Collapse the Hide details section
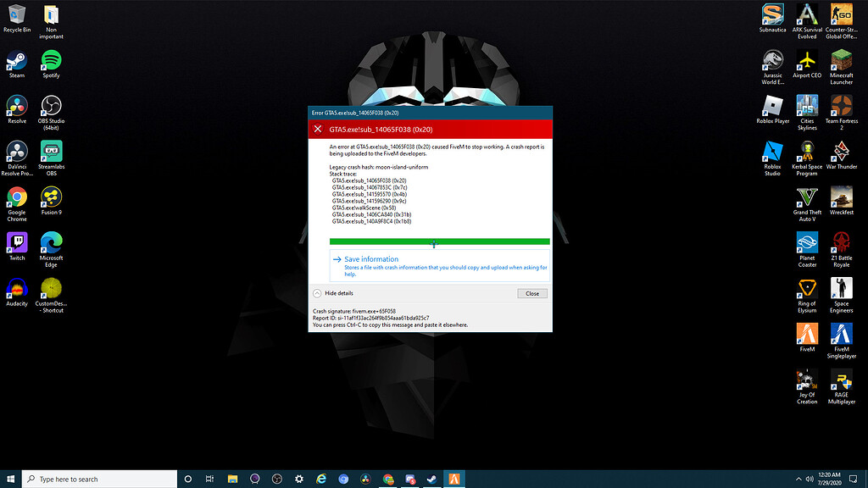Viewport: 868px width, 488px height. (x=338, y=293)
